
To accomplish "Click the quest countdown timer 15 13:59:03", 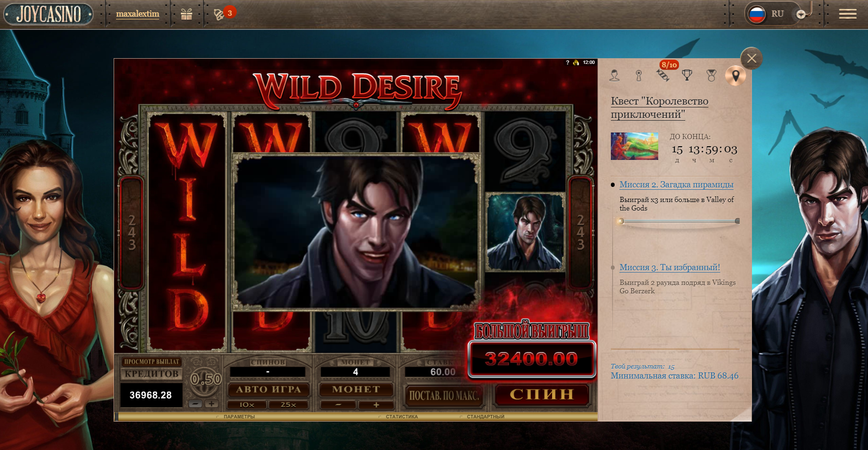I will tap(704, 150).
